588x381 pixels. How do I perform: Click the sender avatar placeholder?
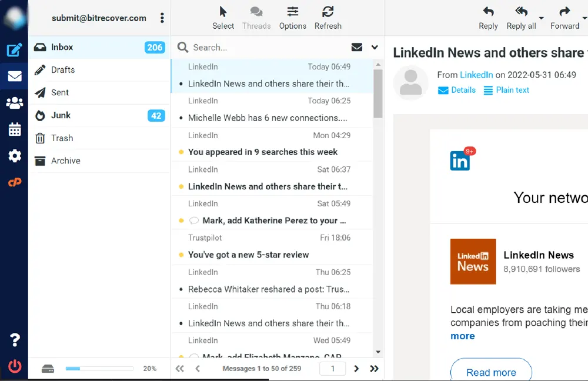pyautogui.click(x=410, y=82)
